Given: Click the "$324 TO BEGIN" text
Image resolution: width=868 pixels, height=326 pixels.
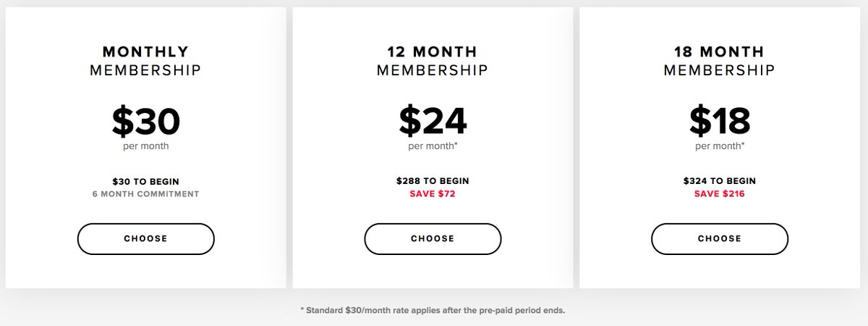Looking at the screenshot, I should [720, 181].
